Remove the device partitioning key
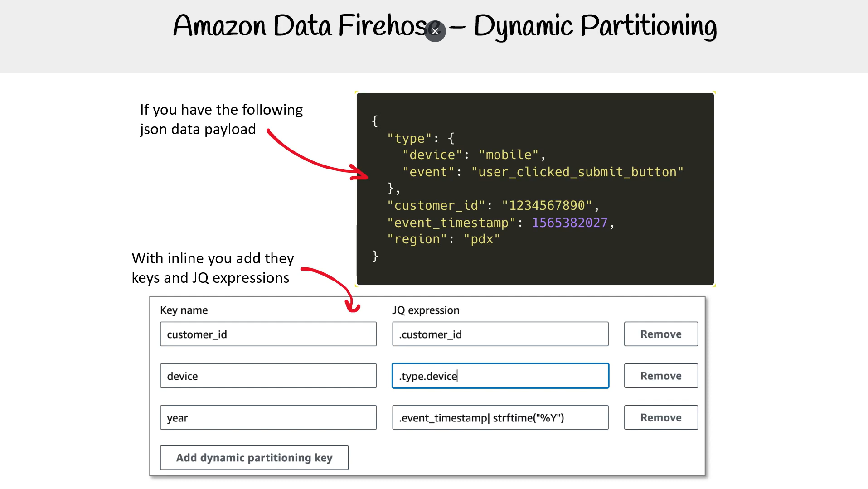The image size is (868, 489). (661, 376)
